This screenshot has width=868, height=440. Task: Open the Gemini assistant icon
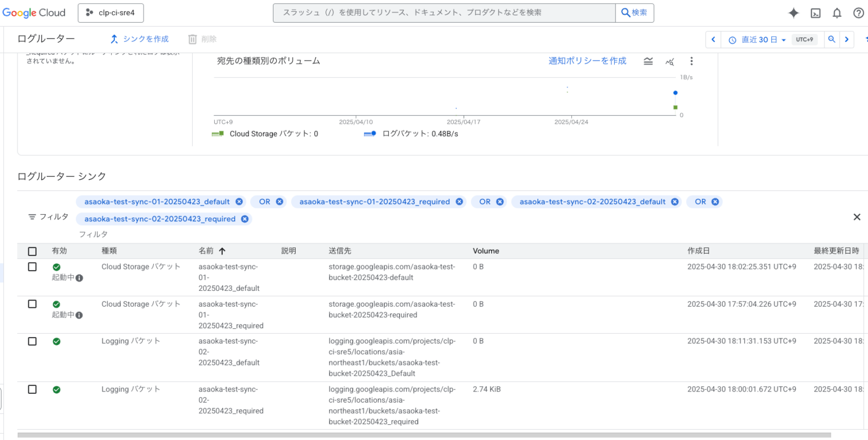coord(793,12)
